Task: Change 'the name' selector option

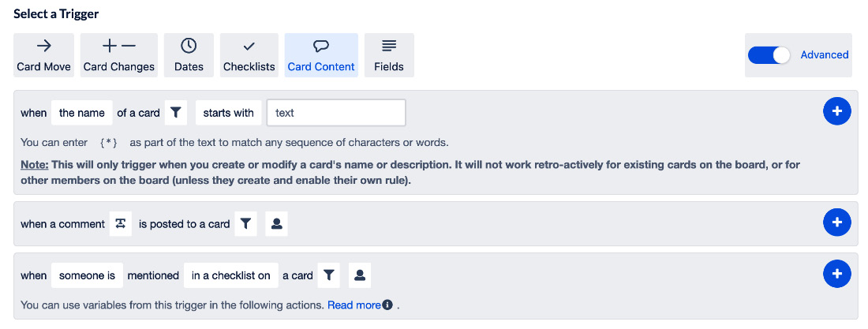Action: [82, 113]
